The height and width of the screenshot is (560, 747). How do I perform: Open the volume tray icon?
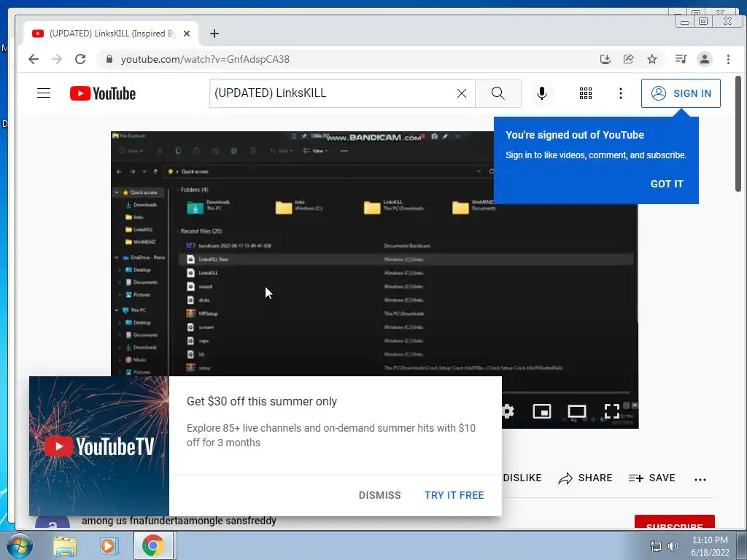pos(673,546)
